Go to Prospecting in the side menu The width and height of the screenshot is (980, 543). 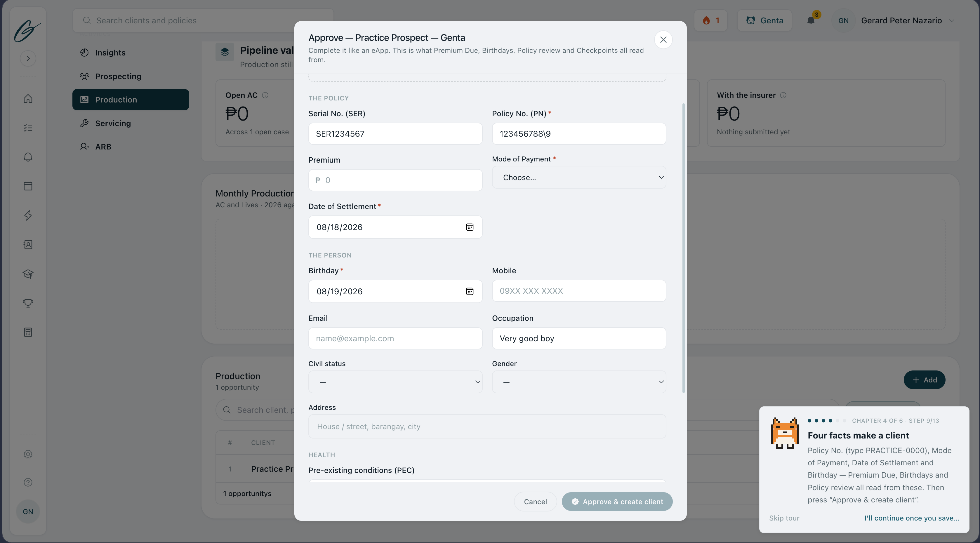point(131,76)
